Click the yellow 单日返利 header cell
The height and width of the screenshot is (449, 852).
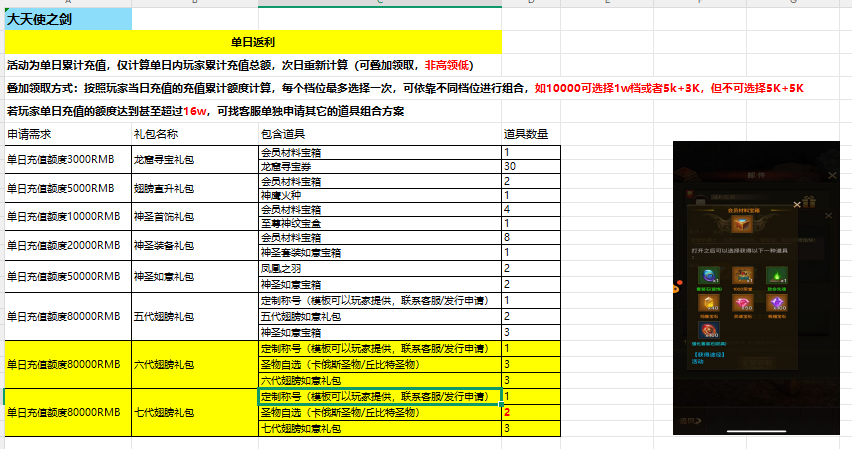pyautogui.click(x=252, y=42)
